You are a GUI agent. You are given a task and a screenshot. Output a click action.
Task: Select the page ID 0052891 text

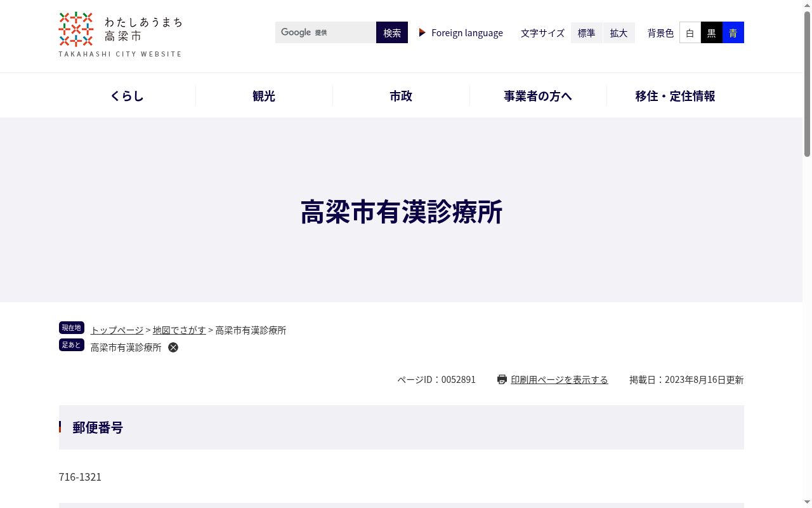[436, 380]
